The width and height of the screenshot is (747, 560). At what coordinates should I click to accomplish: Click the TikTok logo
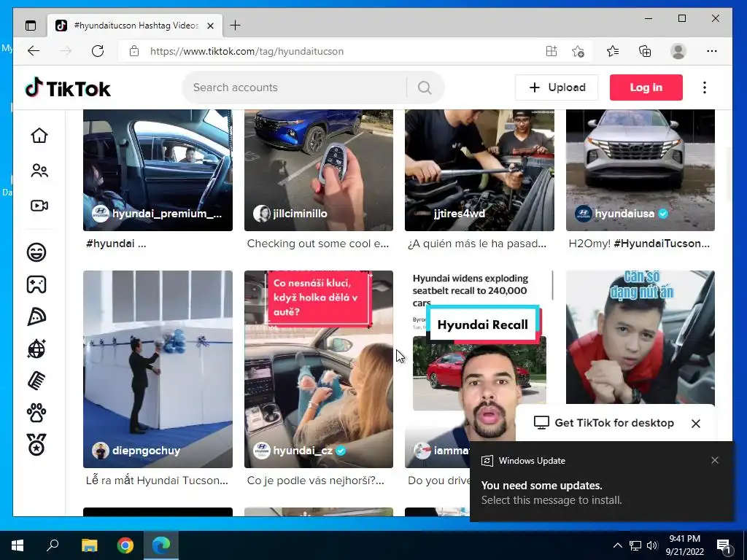(68, 88)
